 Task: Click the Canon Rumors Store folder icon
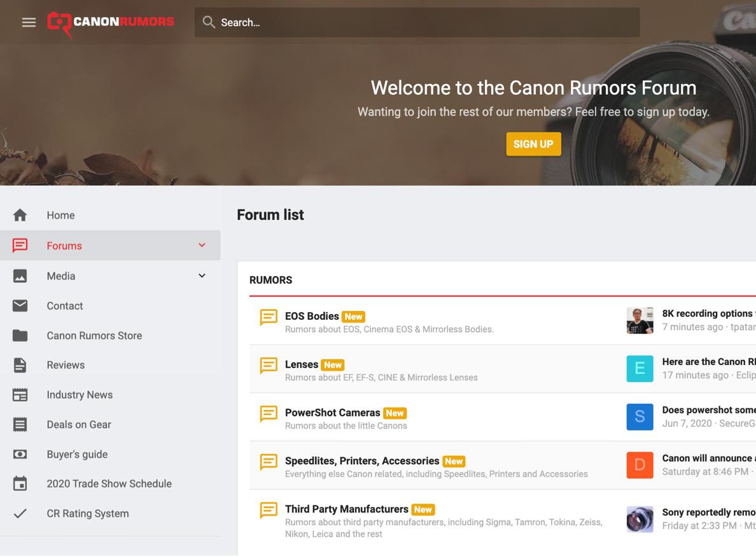point(20,336)
